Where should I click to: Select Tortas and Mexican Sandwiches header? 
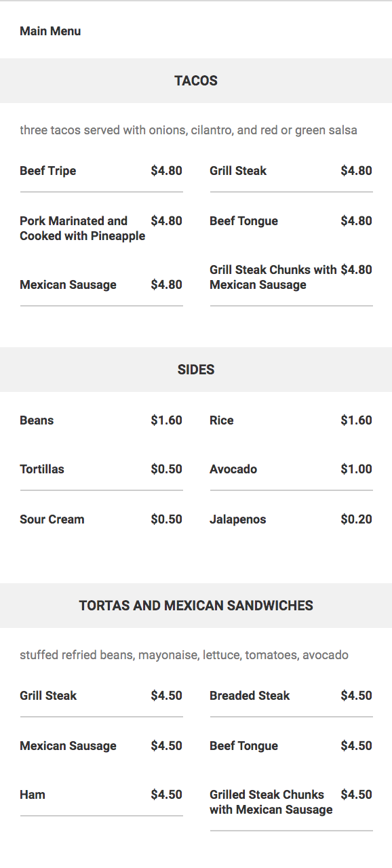pyautogui.click(x=196, y=606)
